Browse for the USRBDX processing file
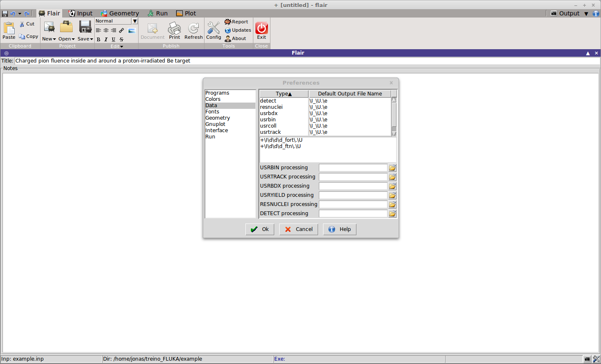 coord(392,186)
